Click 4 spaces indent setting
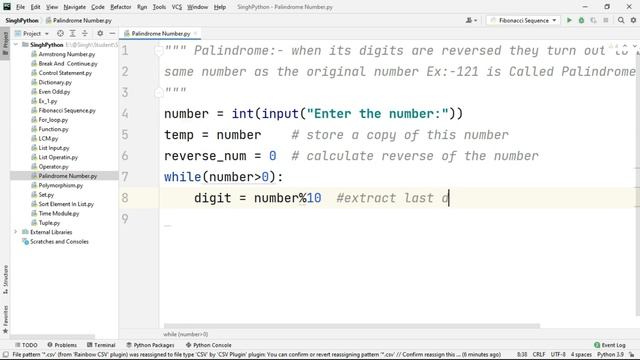This screenshot has width=640, height=360. (x=581, y=354)
